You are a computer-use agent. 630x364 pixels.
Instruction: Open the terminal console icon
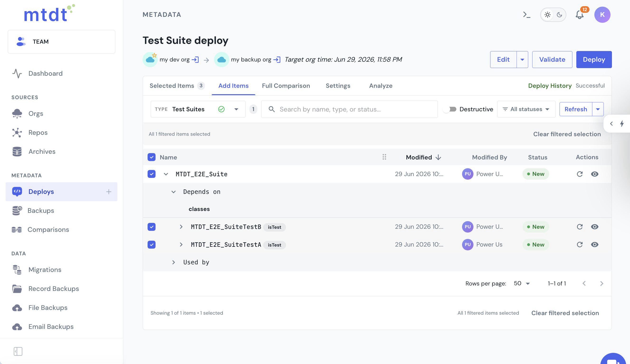(x=526, y=15)
